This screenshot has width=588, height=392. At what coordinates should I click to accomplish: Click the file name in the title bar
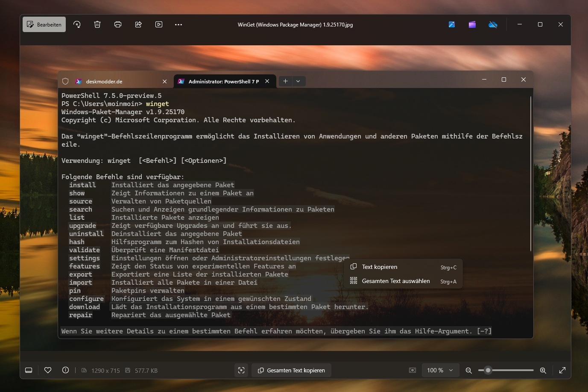295,25
